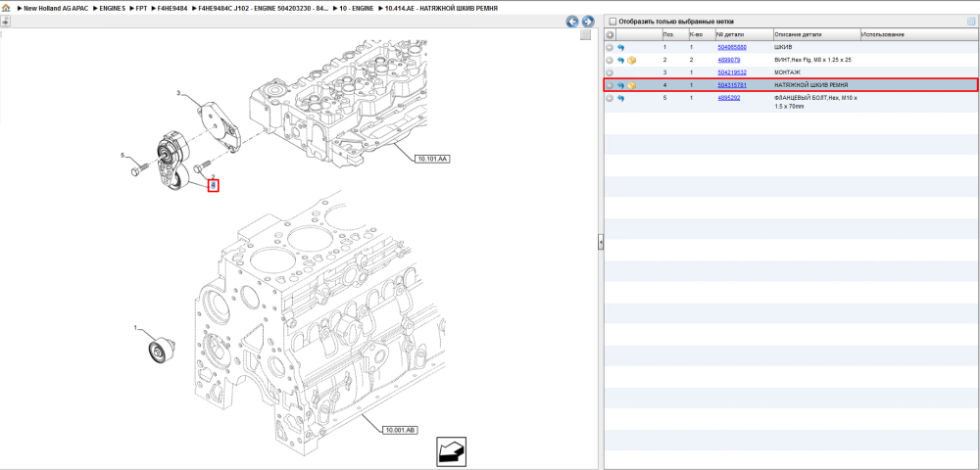This screenshot has width=980, height=470.
Task: Click yellow box icon in ВИНТ row
Action: (x=632, y=61)
